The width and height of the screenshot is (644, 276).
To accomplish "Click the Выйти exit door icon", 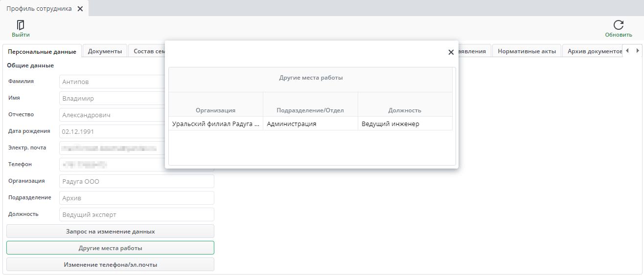I will (x=21, y=25).
